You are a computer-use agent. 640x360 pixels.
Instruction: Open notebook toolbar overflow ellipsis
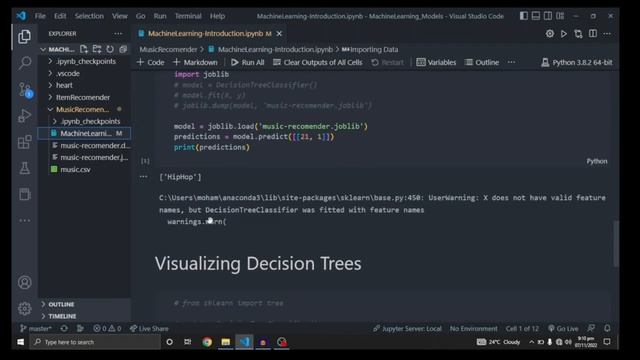[x=511, y=62]
